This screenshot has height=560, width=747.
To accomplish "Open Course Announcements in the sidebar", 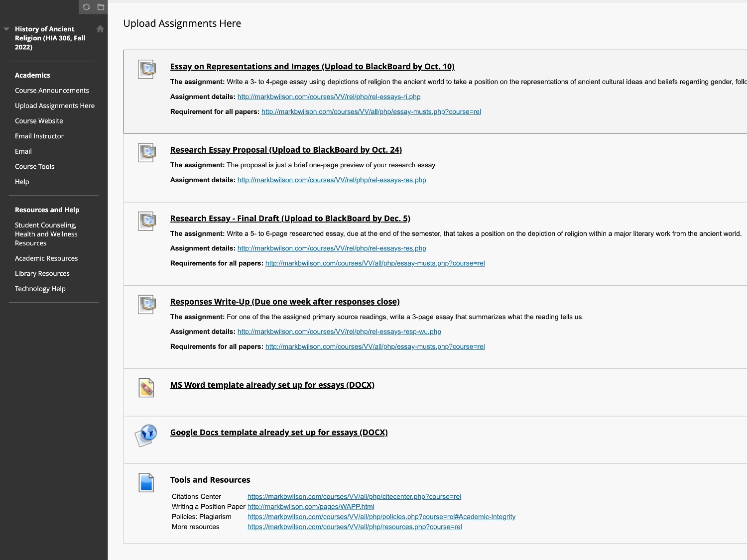I will pos(52,91).
